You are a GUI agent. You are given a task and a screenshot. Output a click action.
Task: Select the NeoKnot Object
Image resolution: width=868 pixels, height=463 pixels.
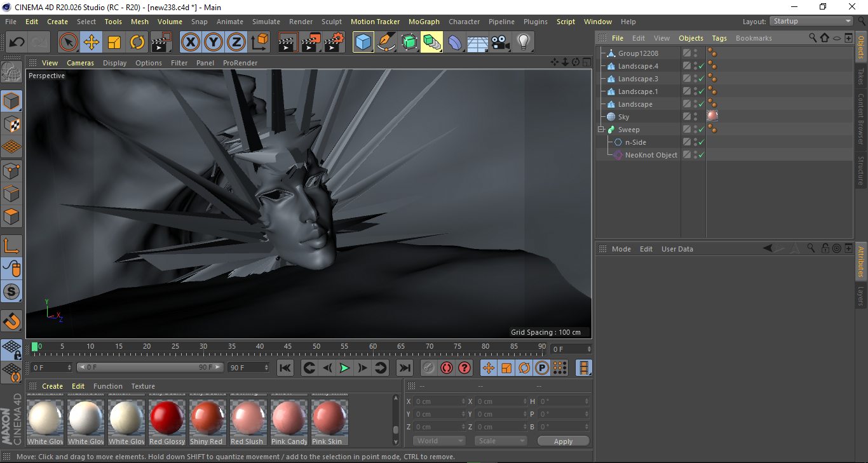tap(651, 155)
